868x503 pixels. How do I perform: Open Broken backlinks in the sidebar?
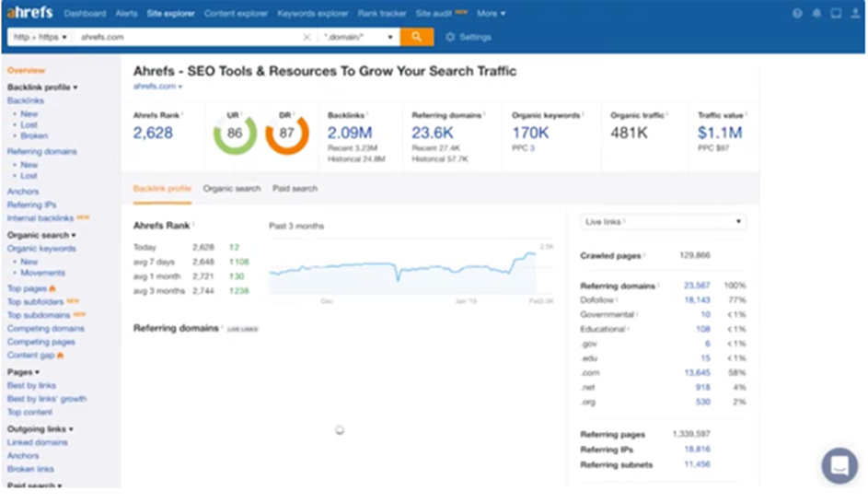pyautogui.click(x=34, y=135)
